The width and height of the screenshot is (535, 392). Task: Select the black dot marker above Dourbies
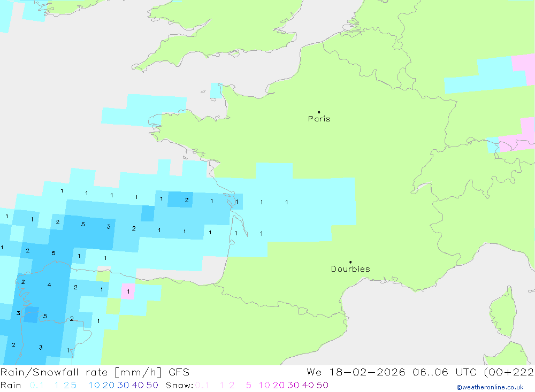pos(350,262)
